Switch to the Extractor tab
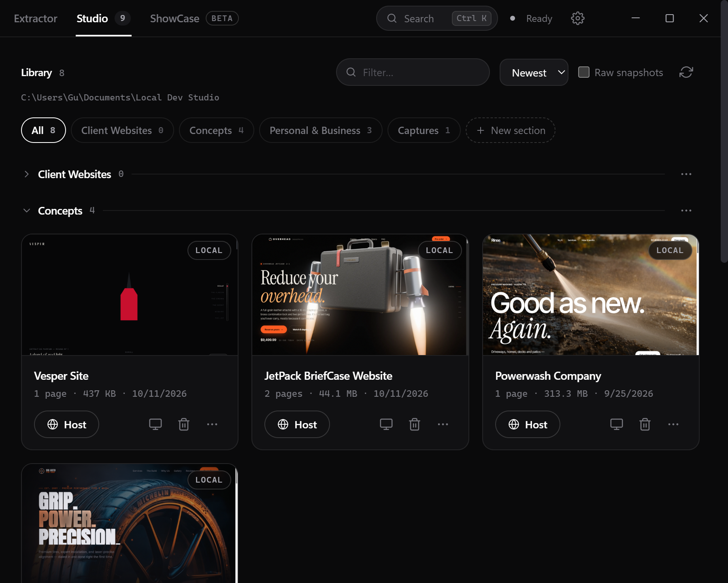Screen dimensions: 728x583 coord(36,19)
